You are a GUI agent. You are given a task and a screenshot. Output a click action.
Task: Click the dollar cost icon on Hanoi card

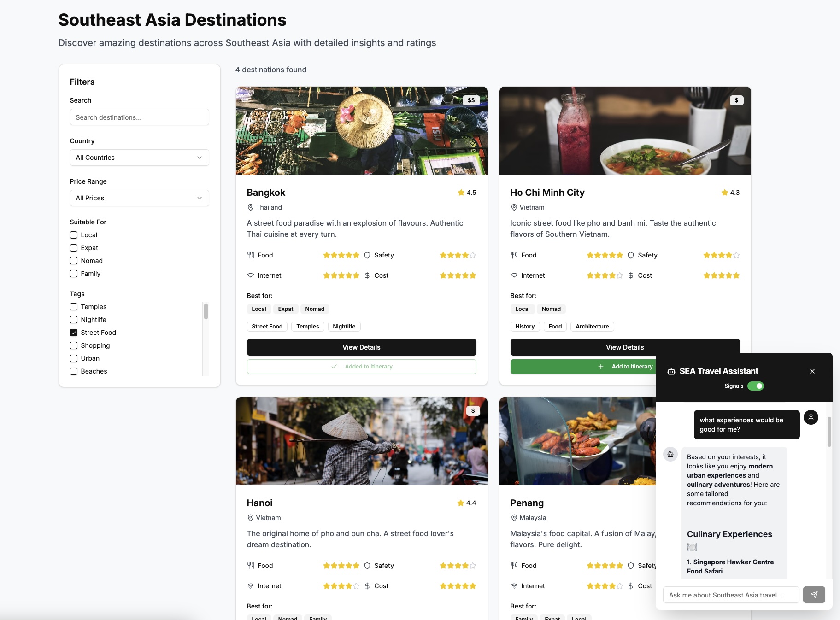(x=367, y=586)
